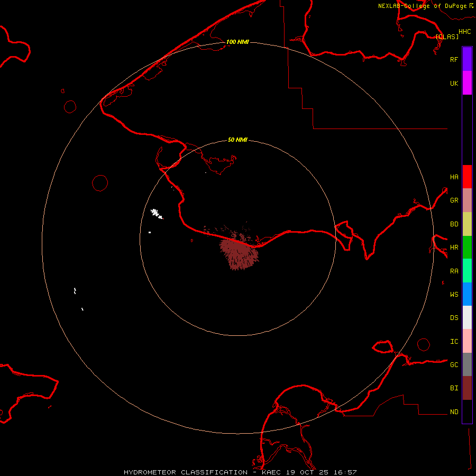Click the purple RF color swatch
The height and width of the screenshot is (476, 476).
tap(467, 59)
